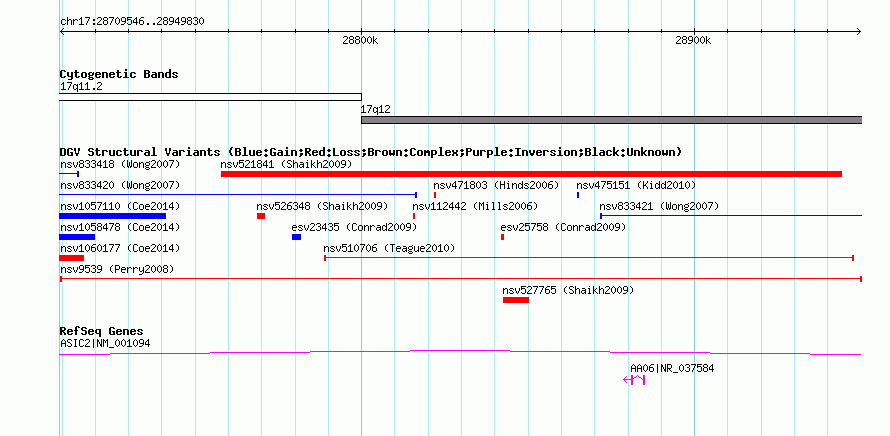Click the nsv112442 (Mills2006) label
The image size is (890, 436).
pos(475,206)
